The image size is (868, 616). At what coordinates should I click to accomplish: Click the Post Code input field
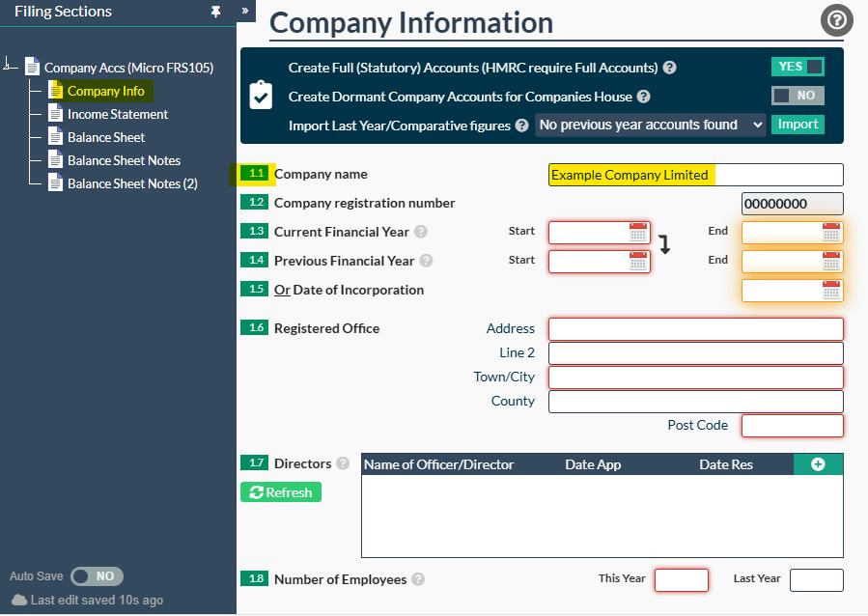coord(792,426)
